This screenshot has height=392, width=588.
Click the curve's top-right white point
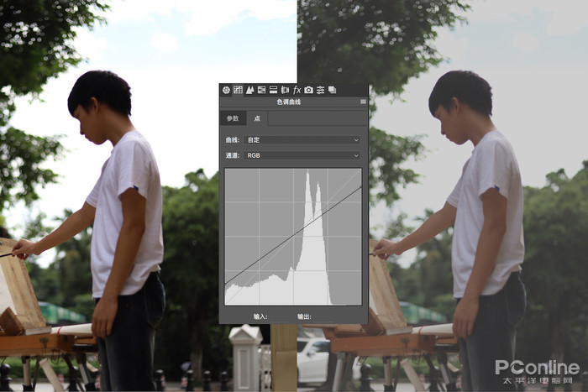point(361,187)
